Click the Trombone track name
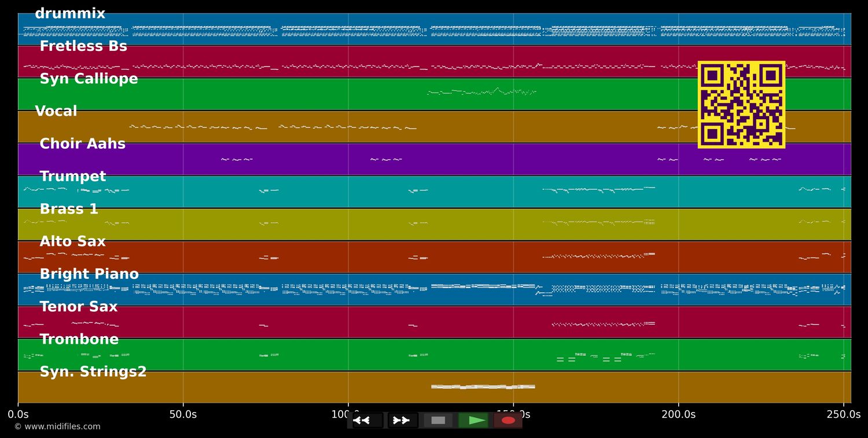This screenshot has height=438, width=868. click(x=79, y=340)
